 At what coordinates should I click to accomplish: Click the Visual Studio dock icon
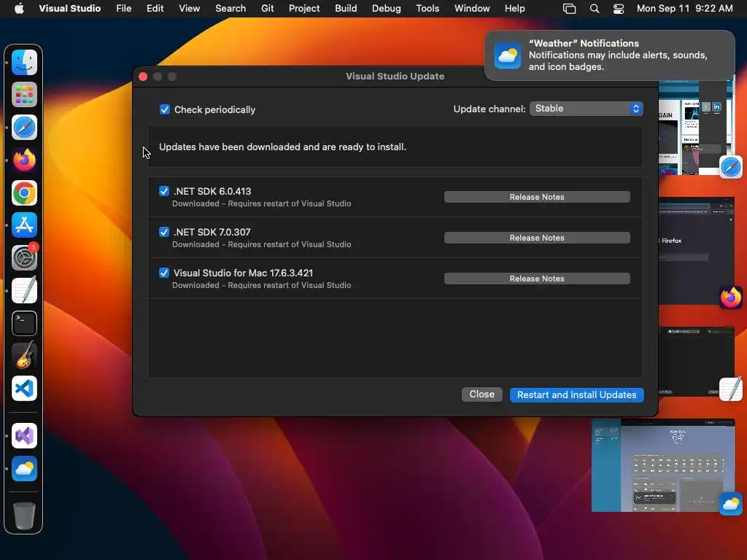[24, 436]
